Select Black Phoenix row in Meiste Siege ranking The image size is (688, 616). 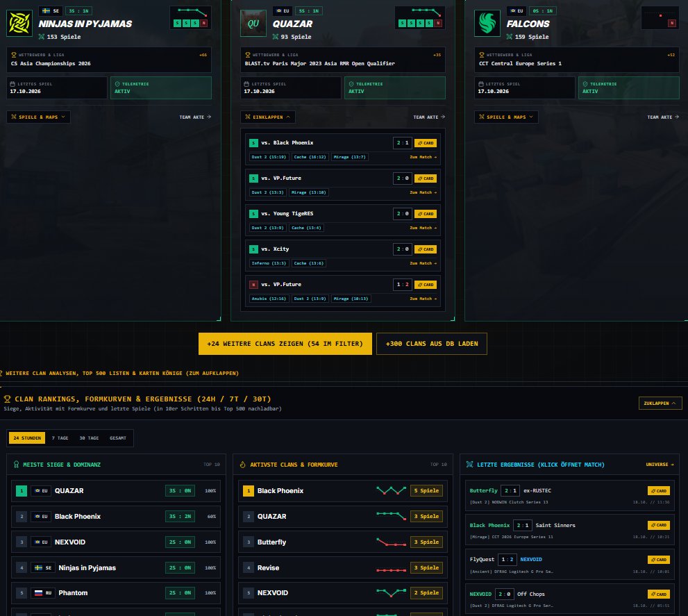click(x=116, y=516)
